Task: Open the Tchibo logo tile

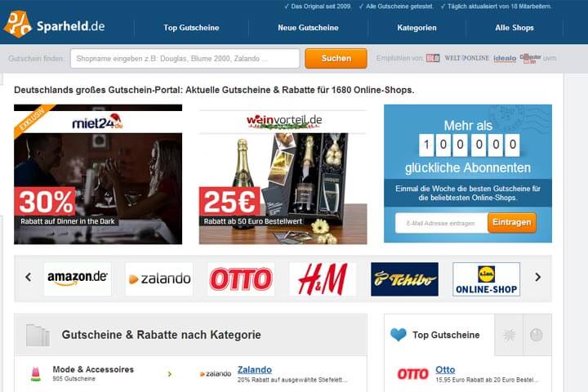Action: pos(404,279)
